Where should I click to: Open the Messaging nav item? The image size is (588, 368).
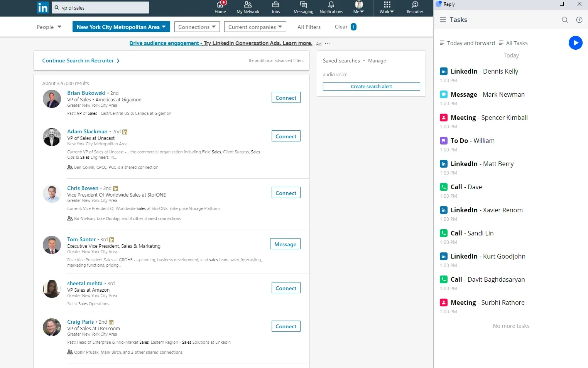pyautogui.click(x=303, y=7)
